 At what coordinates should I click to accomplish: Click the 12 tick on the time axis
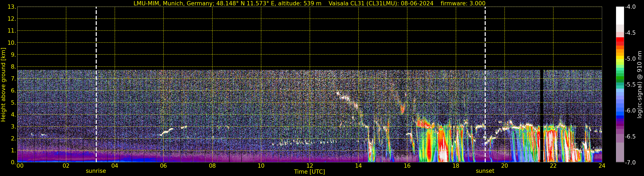coord(310,166)
